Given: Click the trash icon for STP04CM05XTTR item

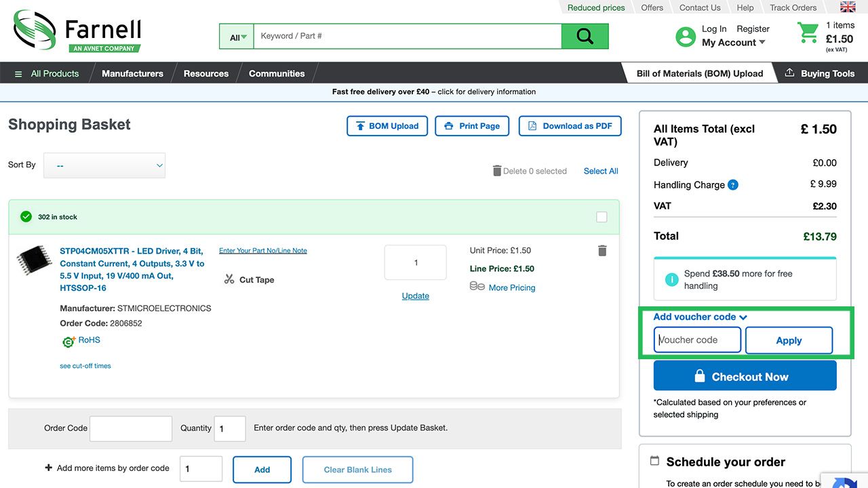Looking at the screenshot, I should (x=602, y=251).
